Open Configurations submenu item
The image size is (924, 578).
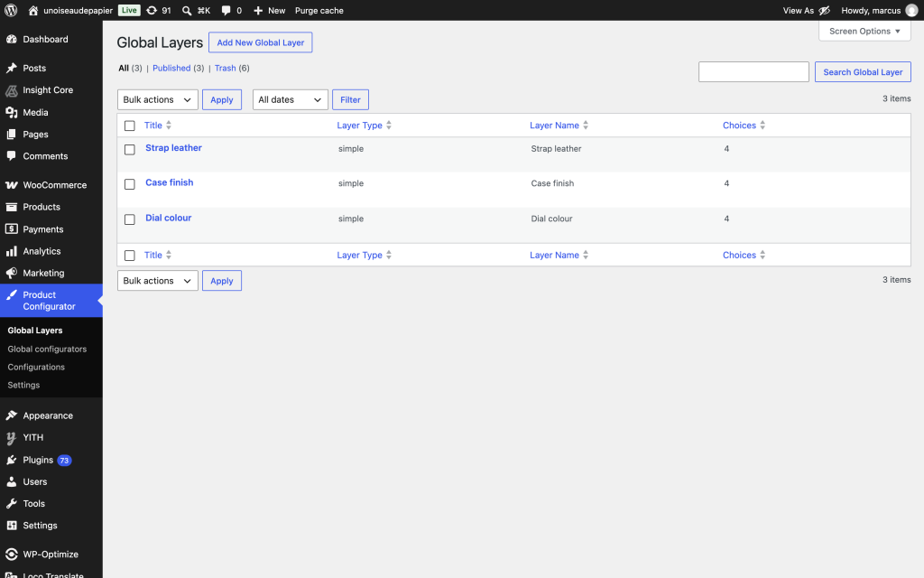point(36,367)
